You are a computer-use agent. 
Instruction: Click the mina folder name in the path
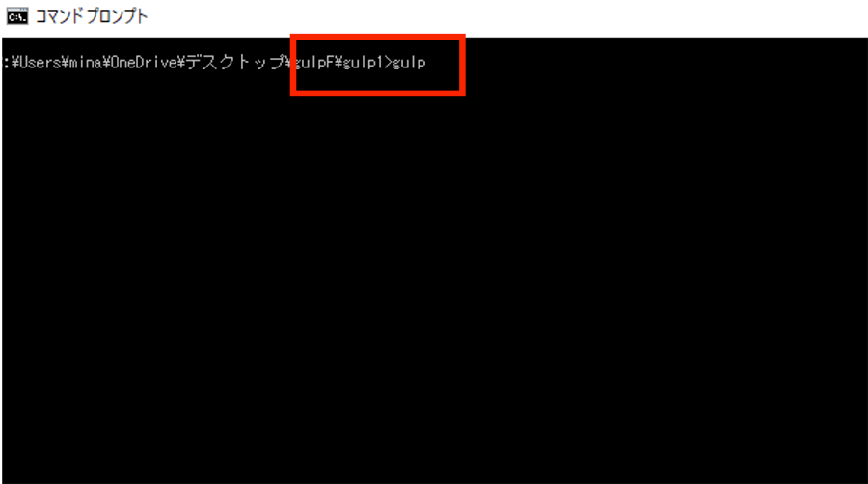[x=86, y=63]
